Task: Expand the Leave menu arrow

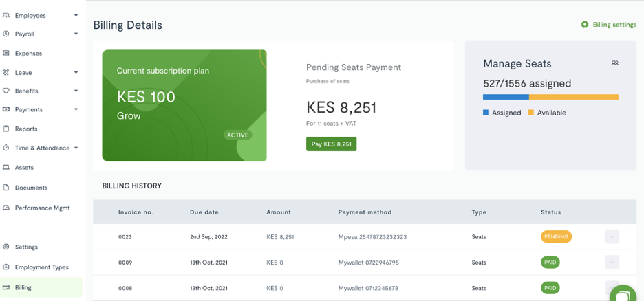Action: click(76, 73)
